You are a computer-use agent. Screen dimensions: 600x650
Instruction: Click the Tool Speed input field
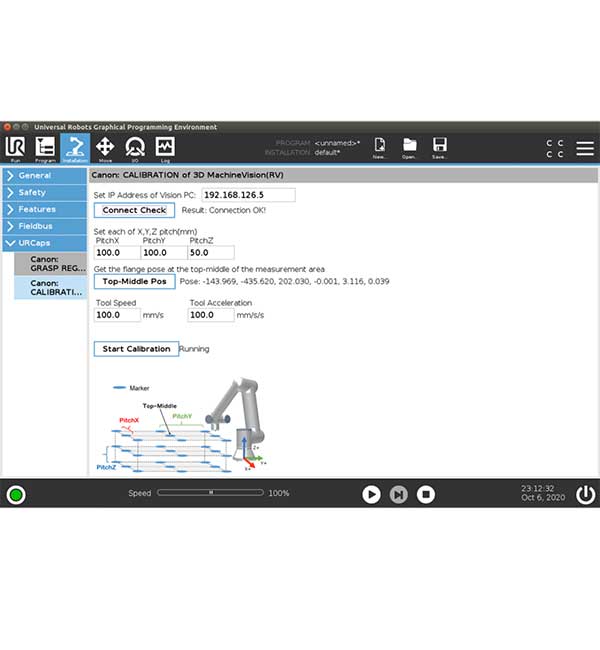coord(117,315)
